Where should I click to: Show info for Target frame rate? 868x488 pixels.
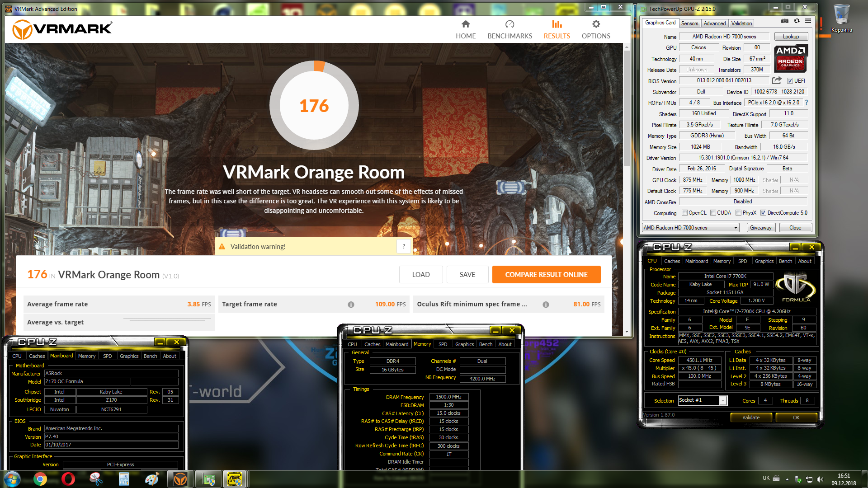351,305
